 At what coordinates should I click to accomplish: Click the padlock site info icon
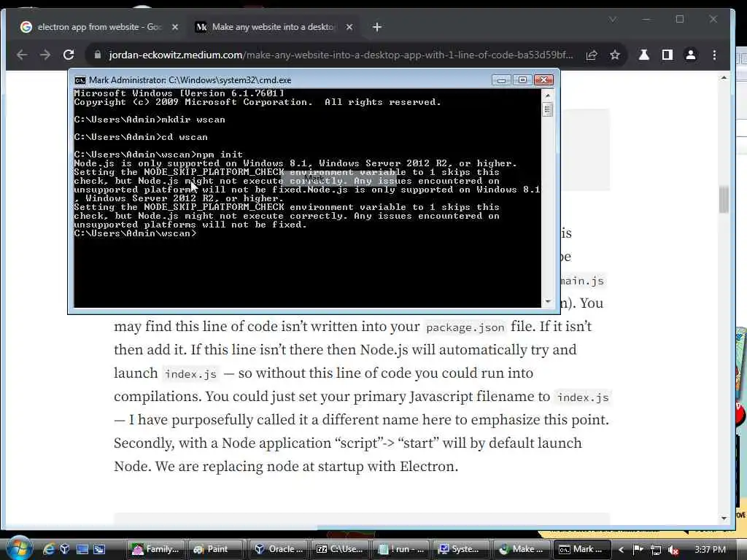[x=98, y=55]
